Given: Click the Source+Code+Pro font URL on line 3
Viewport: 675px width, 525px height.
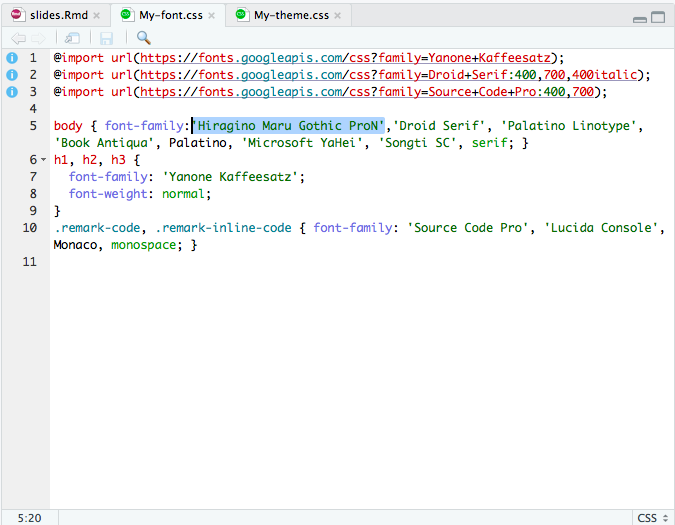Looking at the screenshot, I should pos(350,92).
